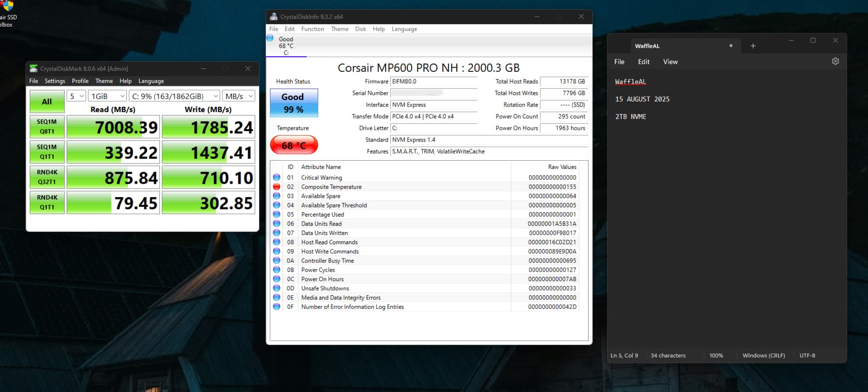The image size is (868, 392).
Task: Open the target drive dropdown C: 9%
Action: [174, 96]
